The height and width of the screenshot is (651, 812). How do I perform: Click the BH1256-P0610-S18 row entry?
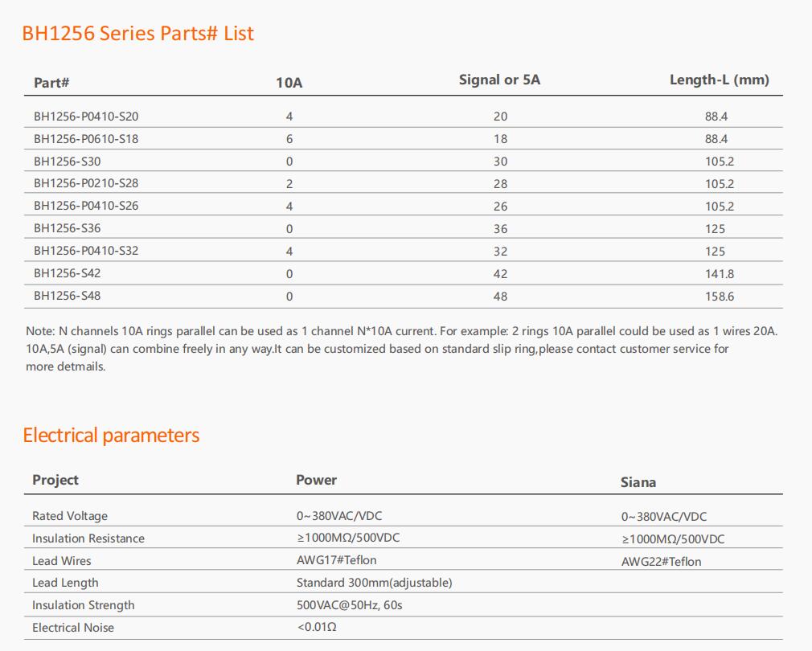coord(86,139)
